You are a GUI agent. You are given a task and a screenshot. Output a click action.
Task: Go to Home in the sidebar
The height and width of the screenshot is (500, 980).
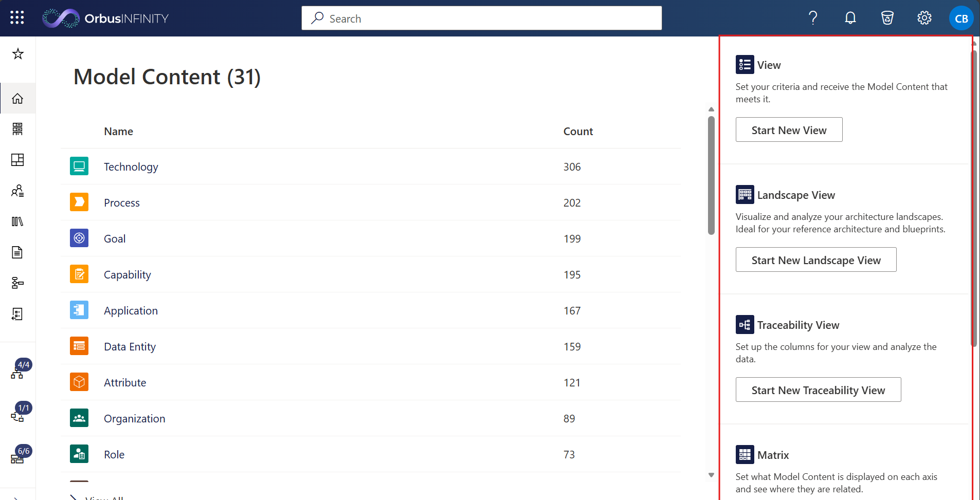point(17,98)
